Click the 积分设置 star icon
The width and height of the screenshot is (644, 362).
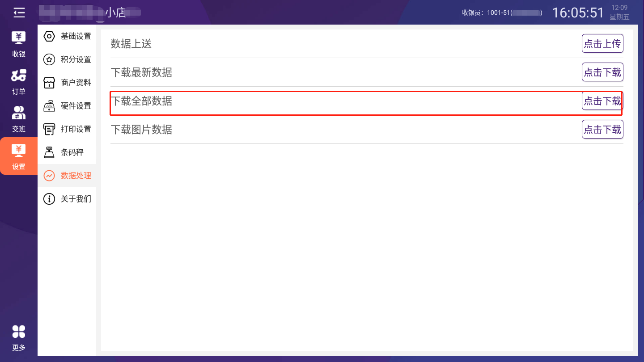[49, 59]
